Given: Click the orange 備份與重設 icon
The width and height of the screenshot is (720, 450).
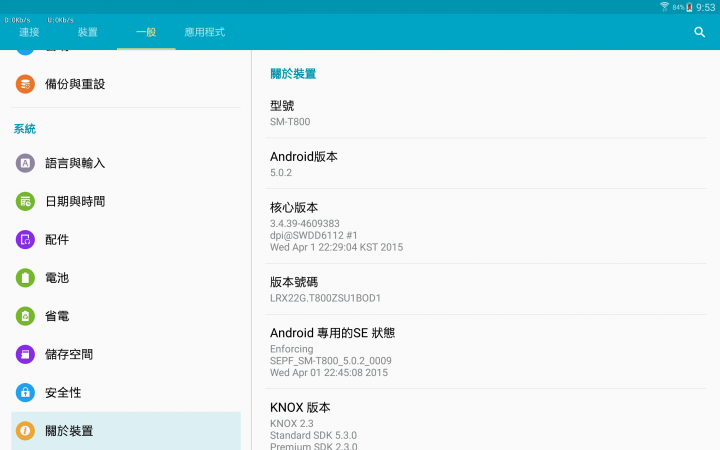Looking at the screenshot, I should click(25, 84).
